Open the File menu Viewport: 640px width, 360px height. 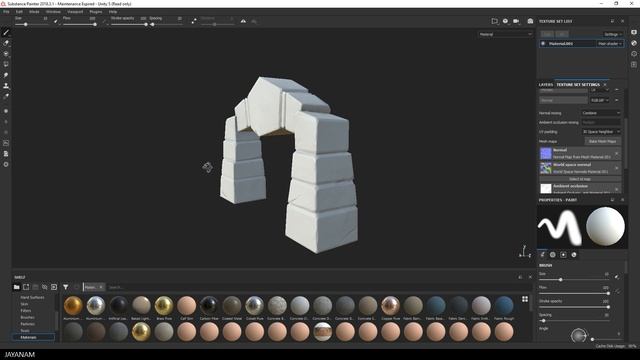coord(7,12)
